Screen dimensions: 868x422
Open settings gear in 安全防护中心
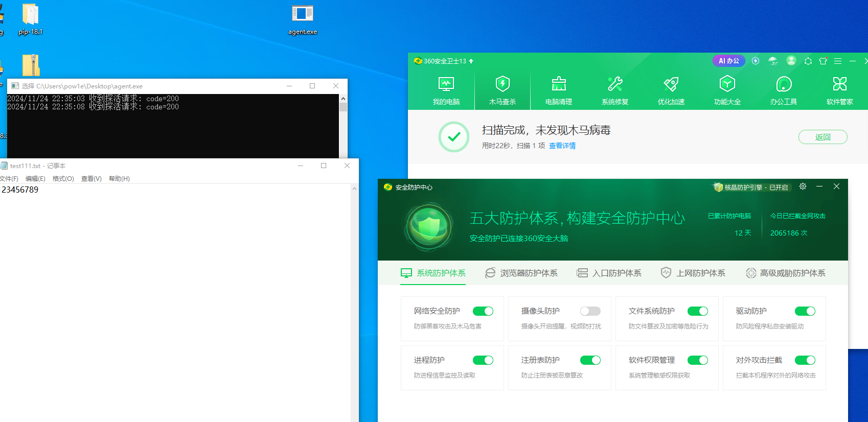click(x=803, y=186)
